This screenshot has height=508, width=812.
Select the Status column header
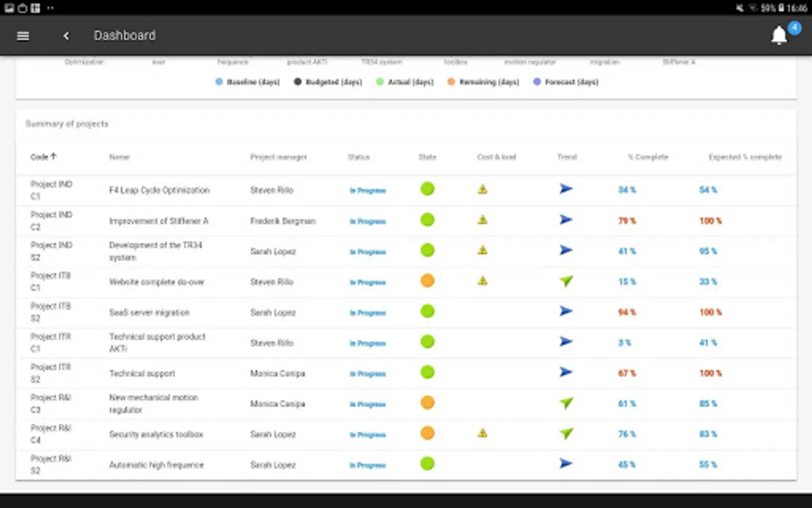tap(359, 157)
